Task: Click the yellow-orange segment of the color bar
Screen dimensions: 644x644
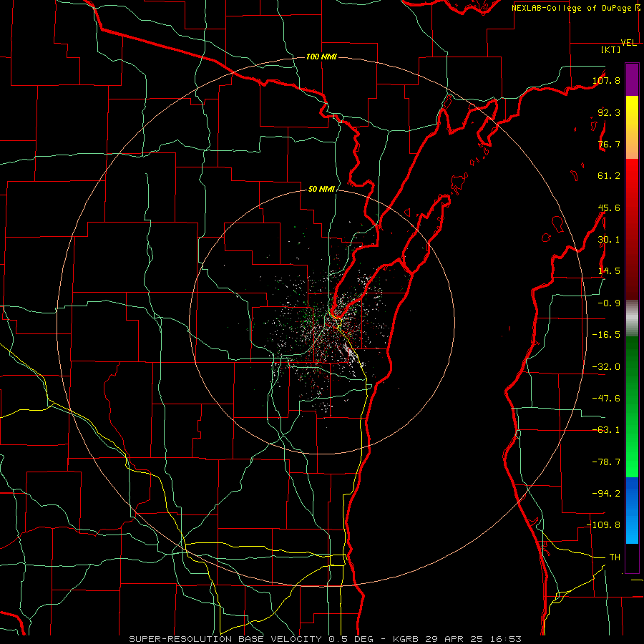Action: pyautogui.click(x=632, y=127)
